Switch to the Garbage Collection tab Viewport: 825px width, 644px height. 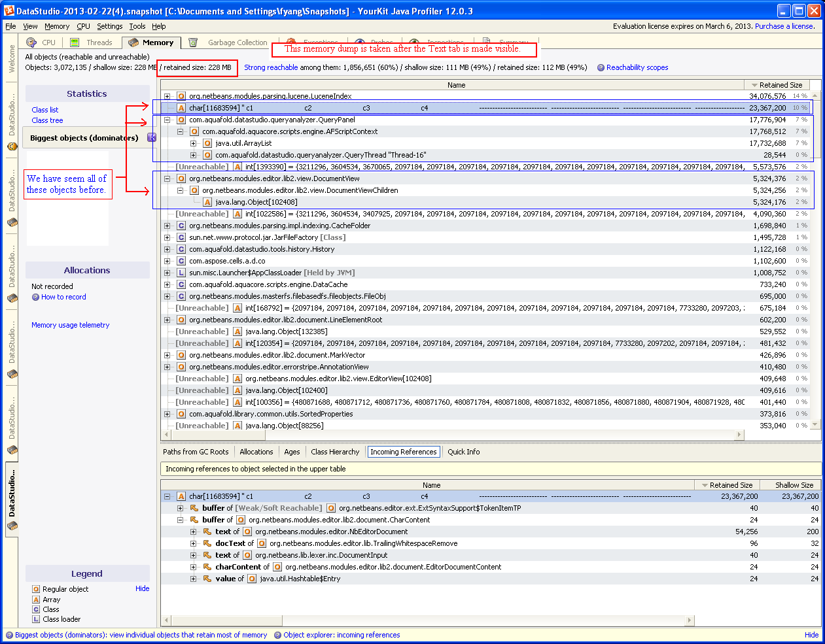[229, 42]
